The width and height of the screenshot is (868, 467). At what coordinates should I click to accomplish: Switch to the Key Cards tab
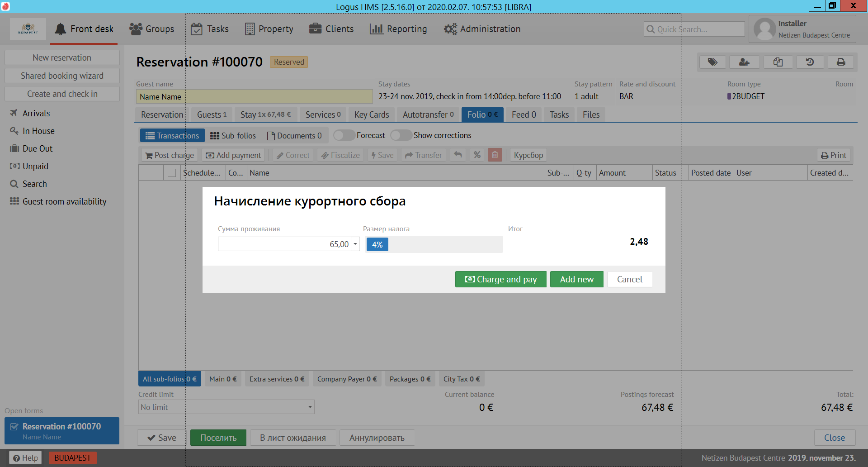(372, 115)
